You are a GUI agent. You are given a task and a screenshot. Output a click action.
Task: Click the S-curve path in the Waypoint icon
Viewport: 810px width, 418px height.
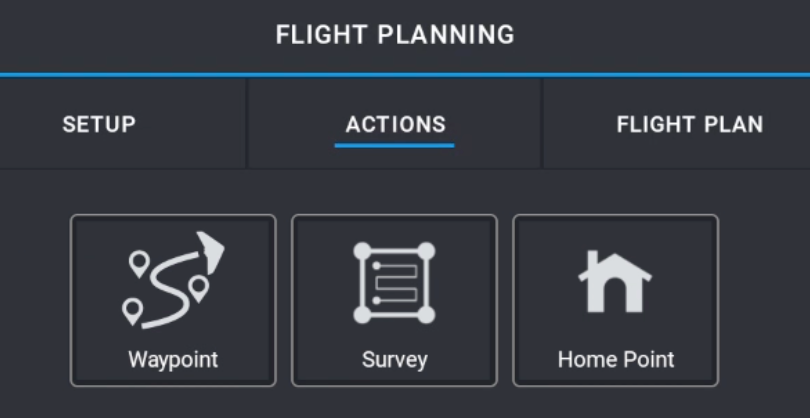coord(170,290)
